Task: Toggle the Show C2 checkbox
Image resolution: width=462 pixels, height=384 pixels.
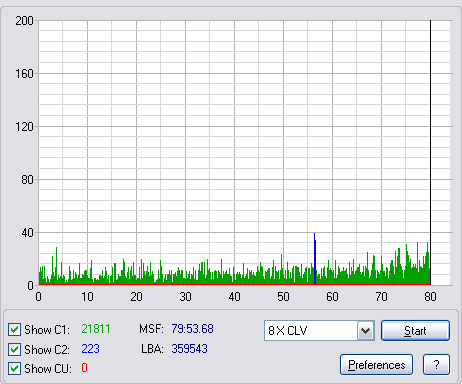Action: tap(14, 349)
